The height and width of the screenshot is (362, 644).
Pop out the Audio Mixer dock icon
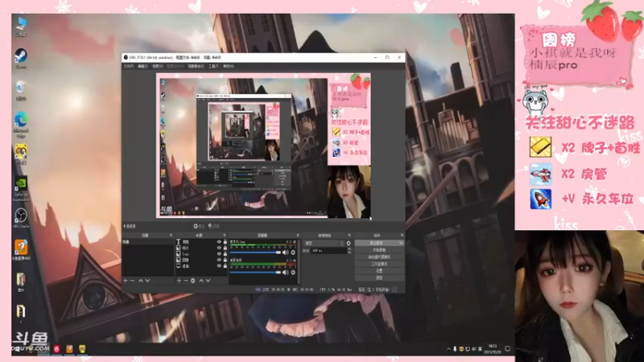298,235
